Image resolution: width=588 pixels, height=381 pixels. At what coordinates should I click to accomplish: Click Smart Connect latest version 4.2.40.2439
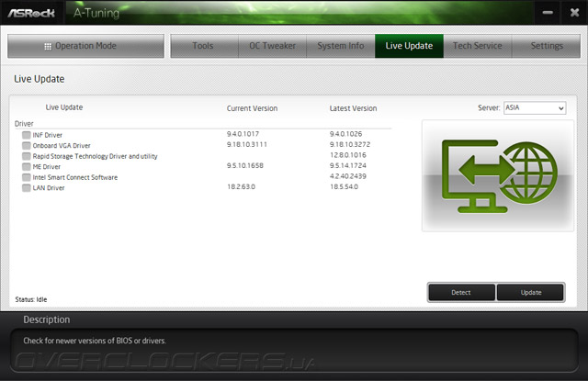(x=348, y=176)
